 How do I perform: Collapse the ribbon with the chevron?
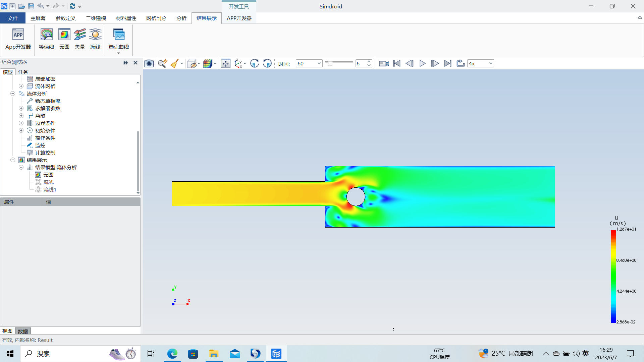click(640, 18)
